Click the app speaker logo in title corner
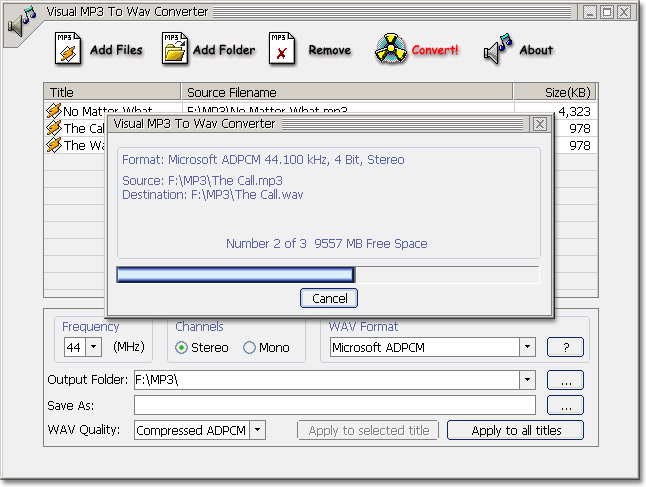 click(x=21, y=22)
